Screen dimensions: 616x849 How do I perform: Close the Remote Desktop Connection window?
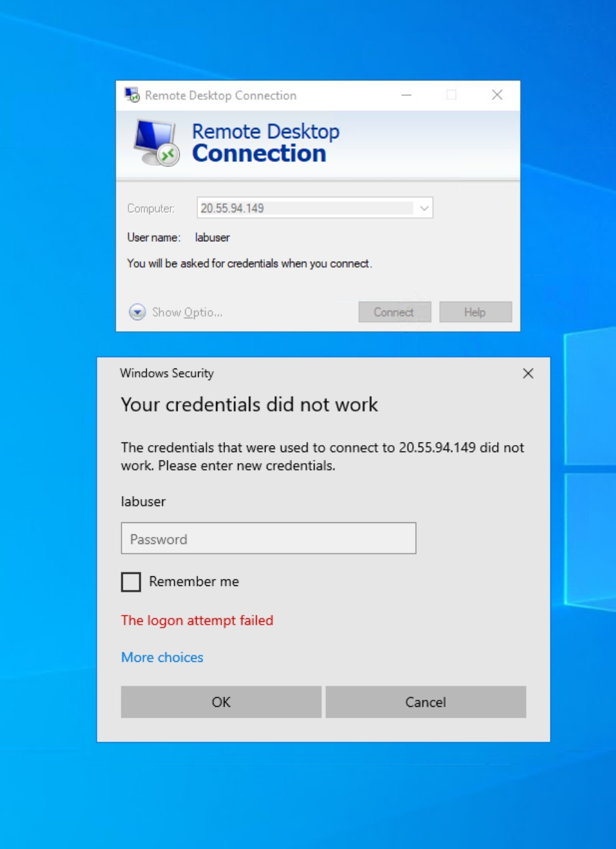pos(497,95)
